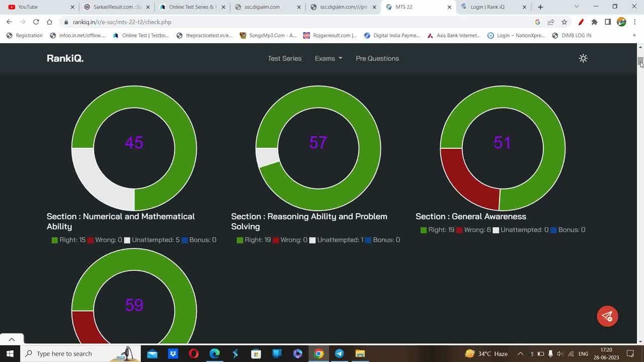Open the Windows Start menu
644x362 pixels.
pyautogui.click(x=10, y=353)
